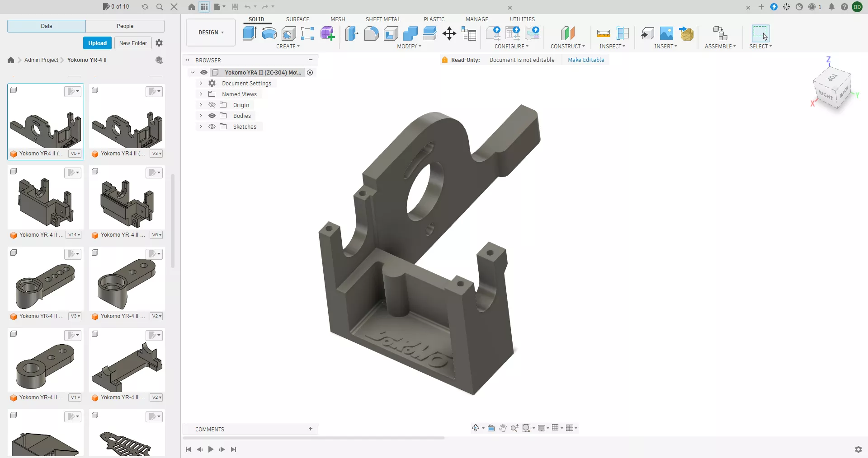The height and width of the screenshot is (458, 868).
Task: Add a comment with the plus icon
Action: [x=311, y=429]
